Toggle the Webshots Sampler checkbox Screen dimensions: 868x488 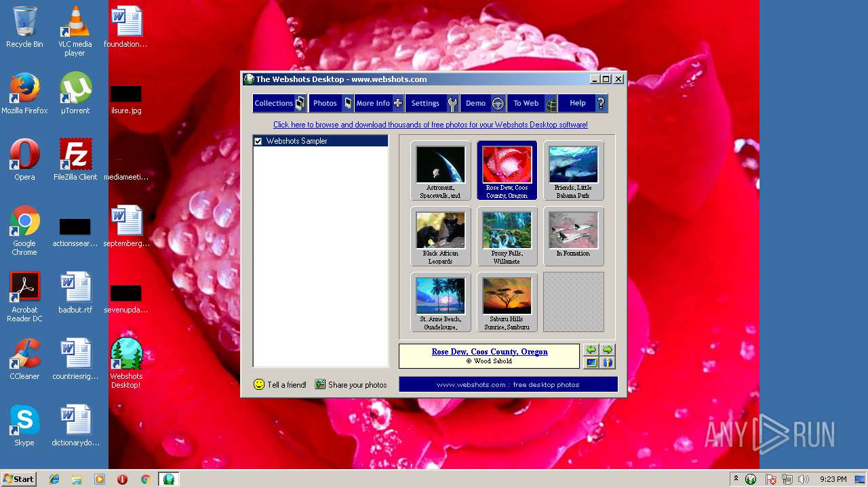click(258, 141)
